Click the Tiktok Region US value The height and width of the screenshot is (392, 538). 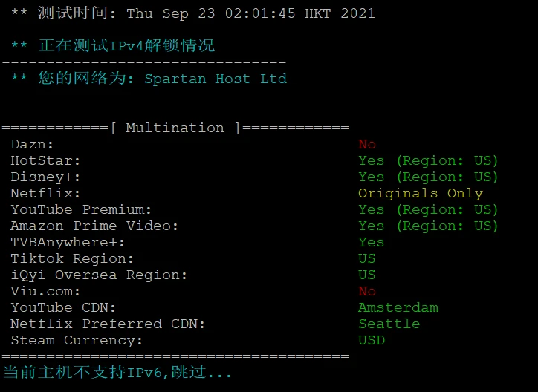click(x=367, y=258)
